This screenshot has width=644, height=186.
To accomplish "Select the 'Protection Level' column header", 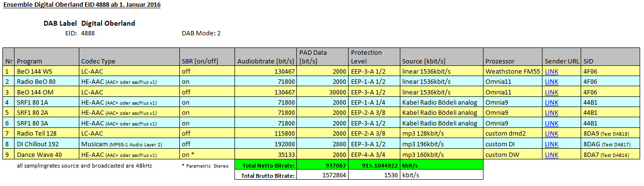I will [375, 57].
